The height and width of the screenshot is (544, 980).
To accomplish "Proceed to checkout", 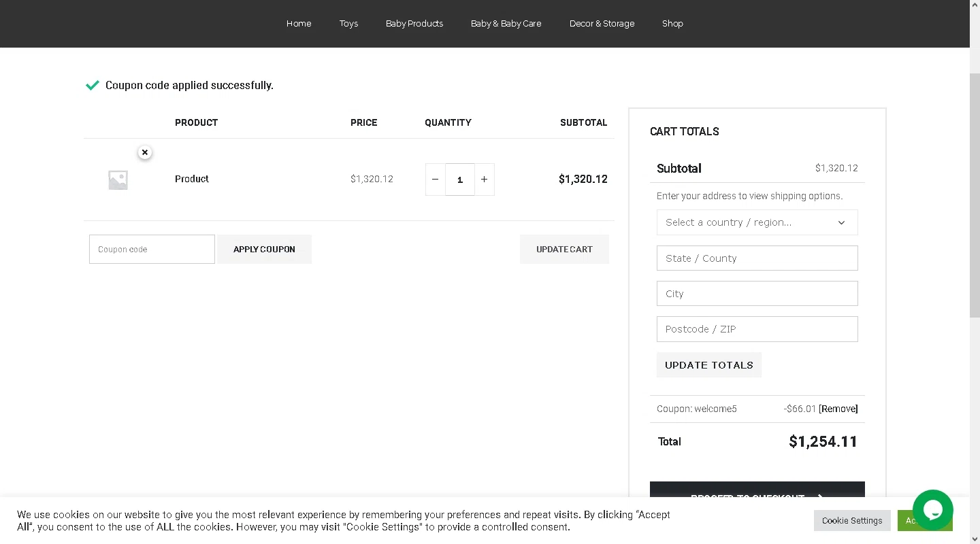I will pos(757,491).
